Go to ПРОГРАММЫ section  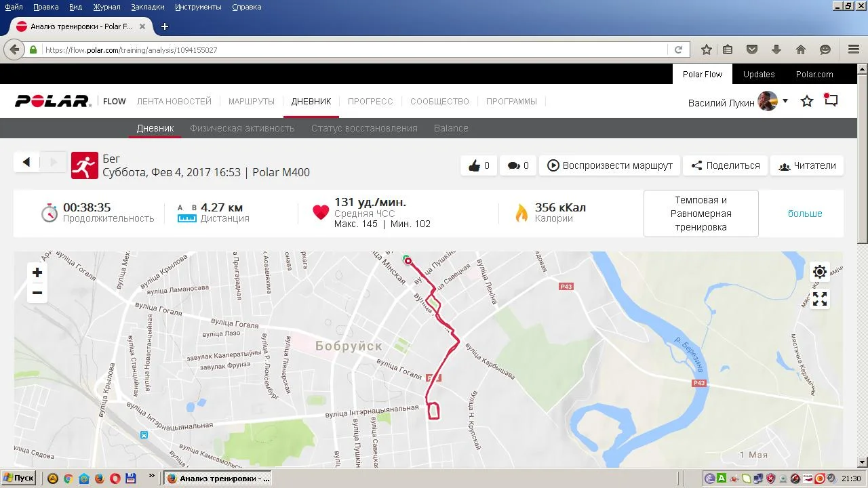point(511,101)
